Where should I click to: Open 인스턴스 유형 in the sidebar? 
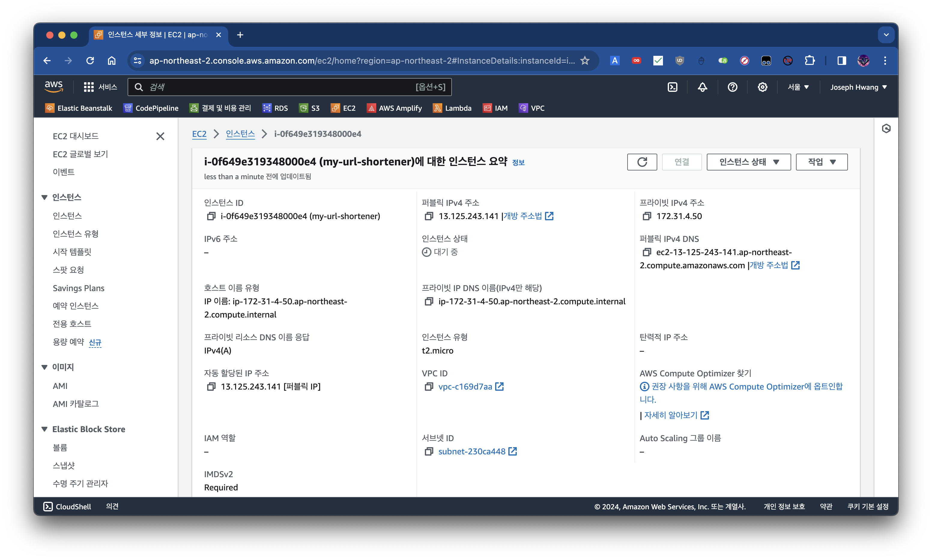point(75,234)
